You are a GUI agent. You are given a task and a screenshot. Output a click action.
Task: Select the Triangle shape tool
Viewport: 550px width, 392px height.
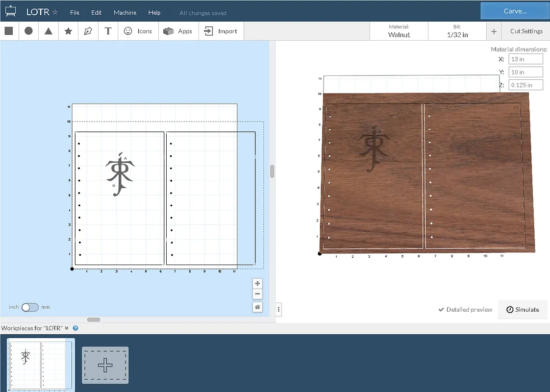coord(49,31)
